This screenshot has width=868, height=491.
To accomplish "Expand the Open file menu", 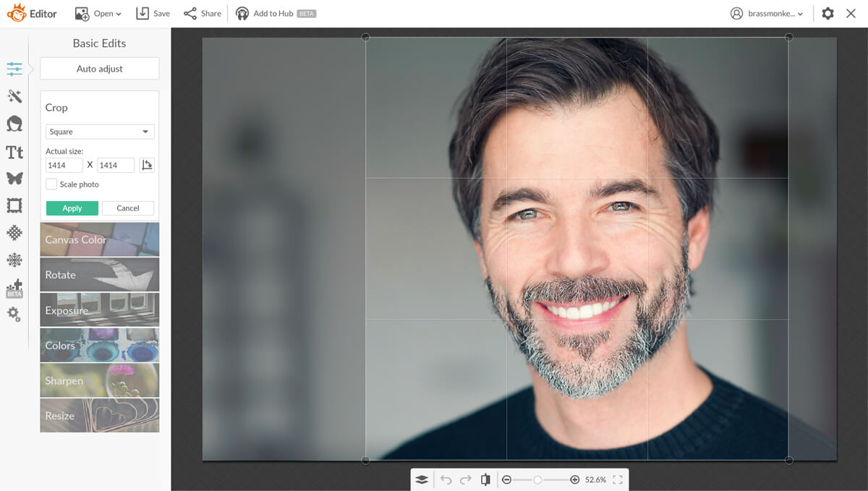I will pos(98,13).
